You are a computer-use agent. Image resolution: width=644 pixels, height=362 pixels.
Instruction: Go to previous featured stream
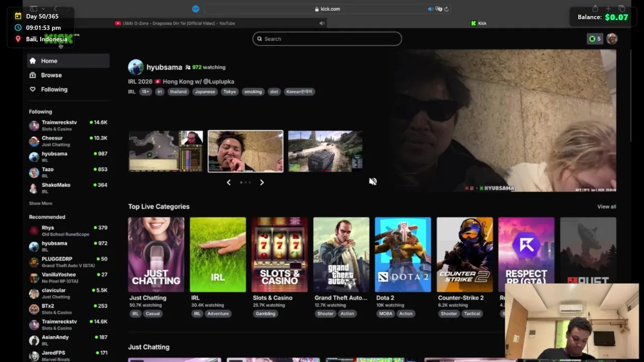[x=229, y=183]
